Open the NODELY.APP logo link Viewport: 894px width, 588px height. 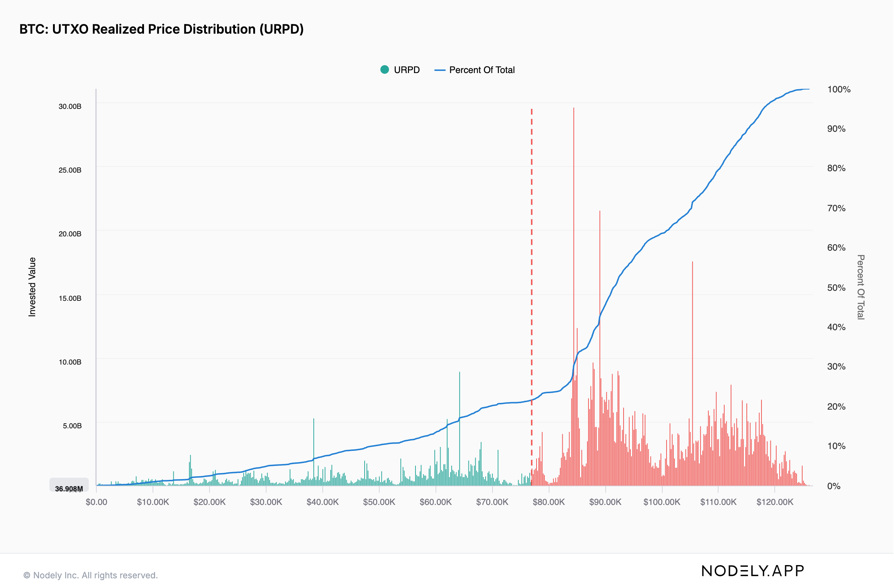[753, 571]
